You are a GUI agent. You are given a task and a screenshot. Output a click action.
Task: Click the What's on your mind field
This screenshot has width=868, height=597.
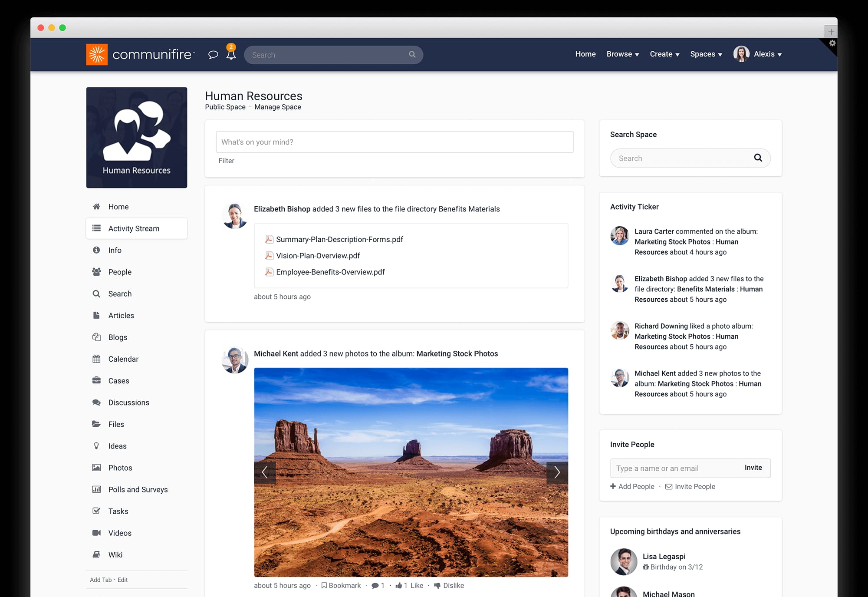pyautogui.click(x=394, y=142)
